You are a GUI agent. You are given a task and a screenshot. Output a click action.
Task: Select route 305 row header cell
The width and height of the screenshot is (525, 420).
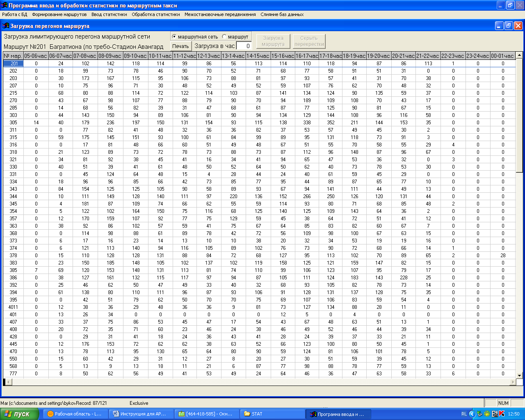click(x=13, y=123)
